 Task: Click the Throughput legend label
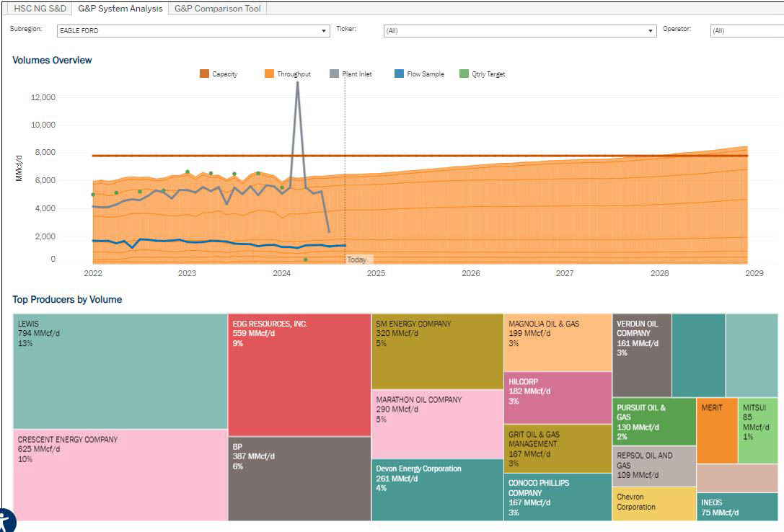(294, 74)
